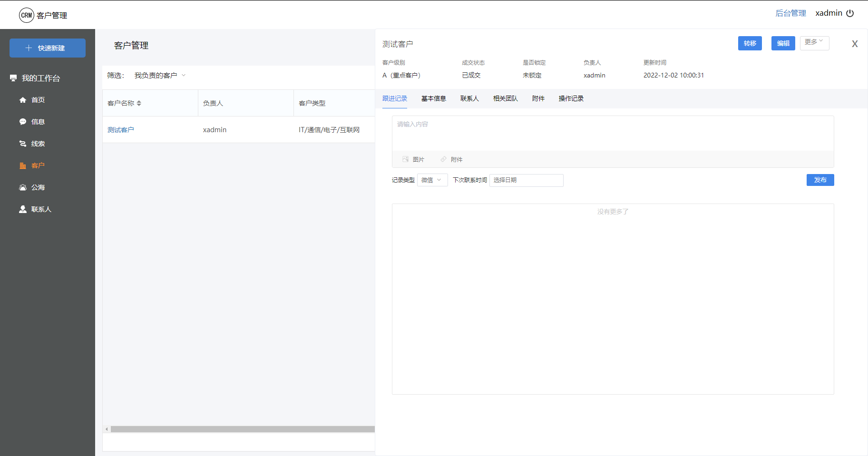Open the 操作记录 tab
The image size is (868, 456).
[x=571, y=98]
